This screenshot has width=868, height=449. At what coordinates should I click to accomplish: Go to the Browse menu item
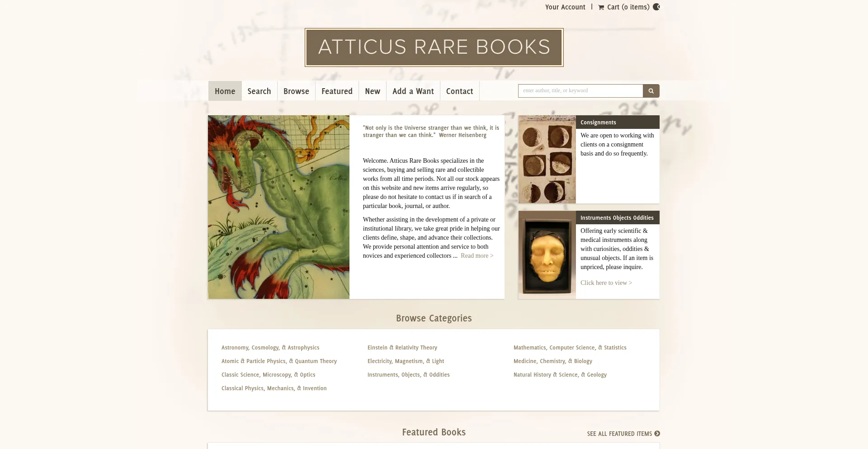click(x=296, y=91)
